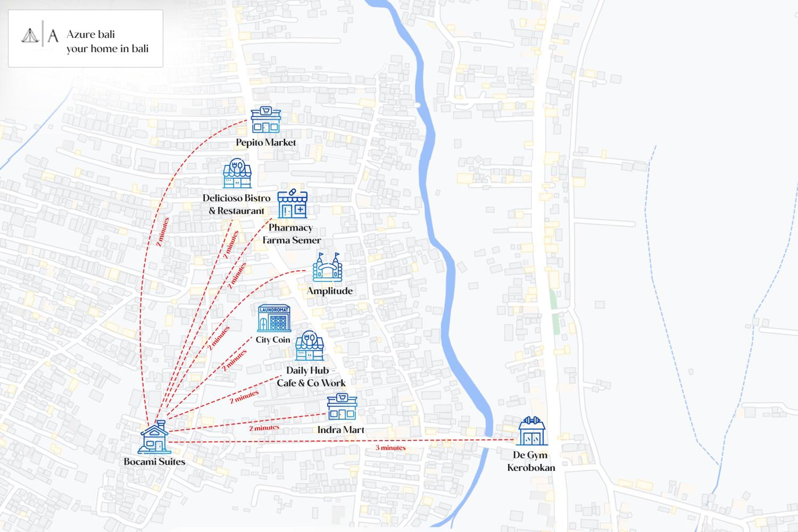Image resolution: width=798 pixels, height=532 pixels.
Task: Click the Pepito Market shopping cart store icon
Action: click(266, 119)
